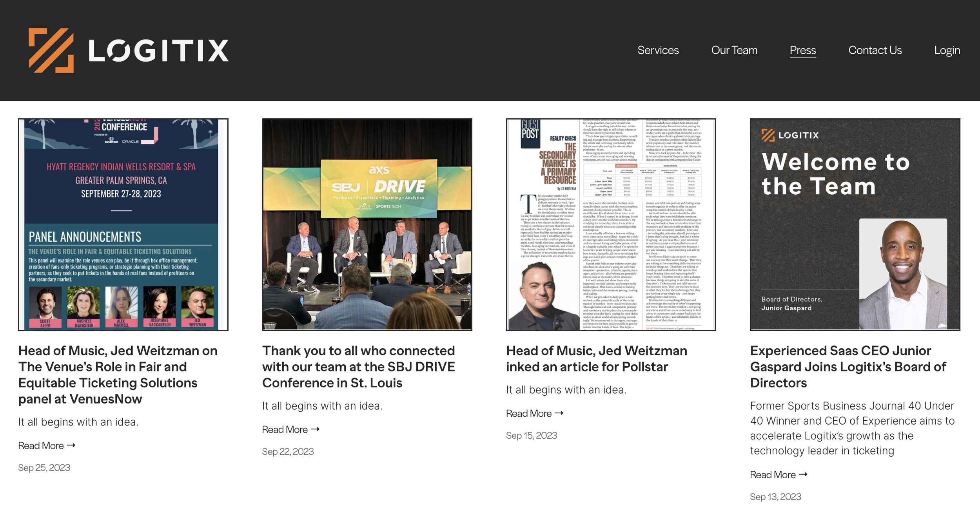Open the SBJ DRIVE Conference thank you headline
Image resolution: width=980 pixels, height=521 pixels.
tap(358, 367)
